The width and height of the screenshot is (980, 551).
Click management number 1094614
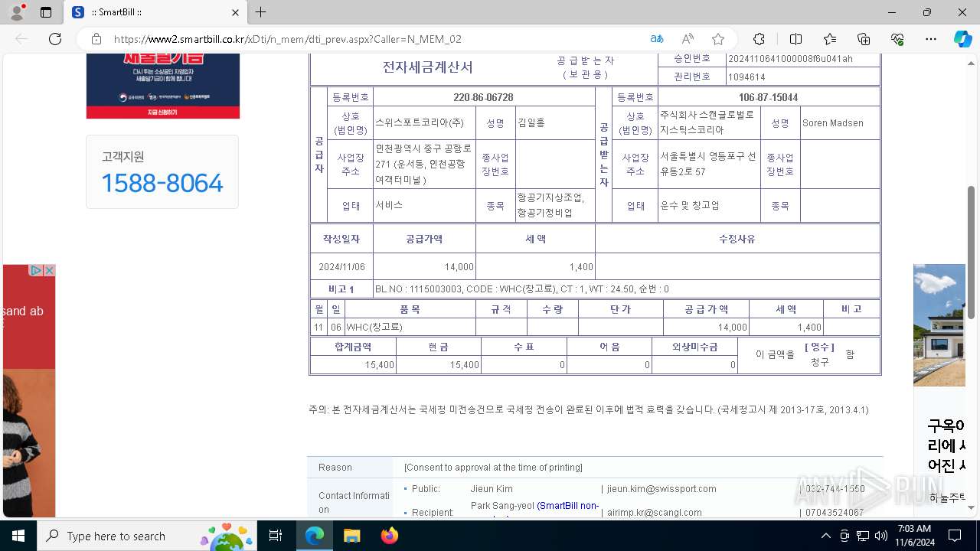[746, 77]
